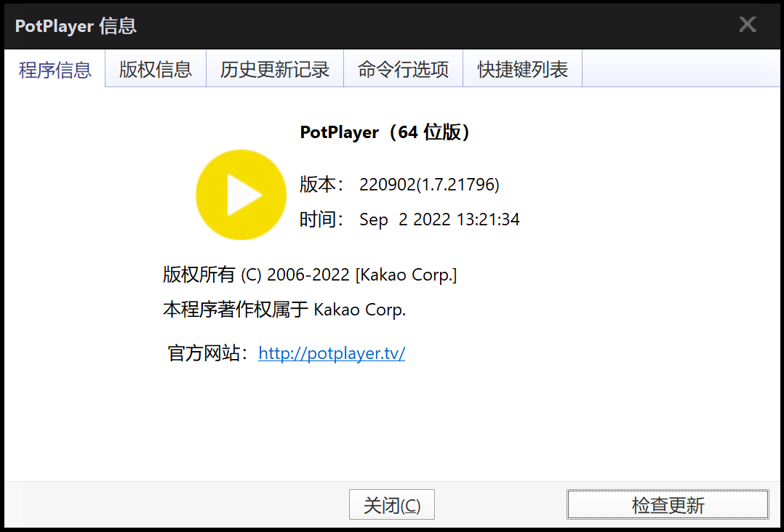Click the "PotPlayer 信息" window title text

point(76,26)
